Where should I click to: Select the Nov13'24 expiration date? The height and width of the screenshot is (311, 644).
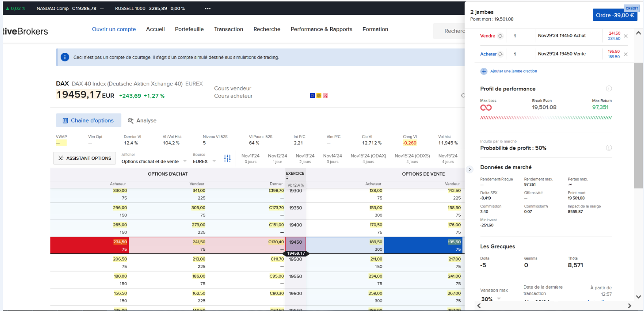(305, 158)
